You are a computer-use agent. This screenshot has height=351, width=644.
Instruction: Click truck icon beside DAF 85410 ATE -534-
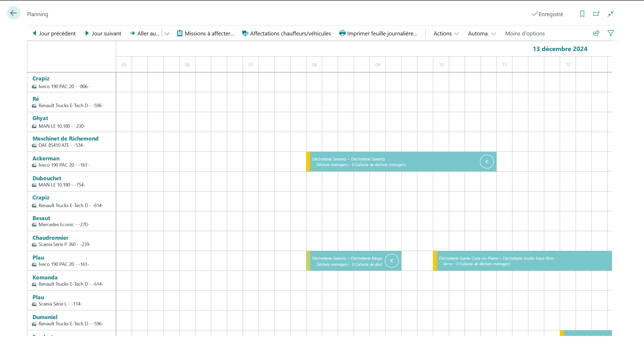[x=34, y=145]
